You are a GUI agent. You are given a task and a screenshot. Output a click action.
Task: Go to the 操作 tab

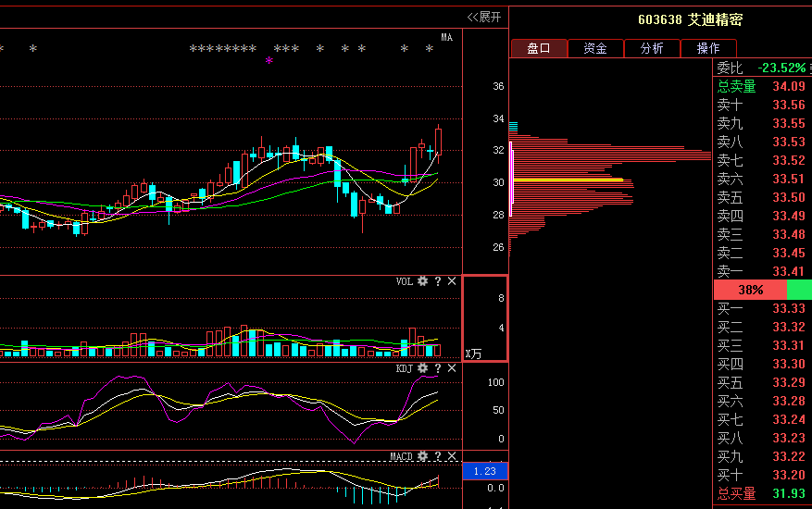click(x=708, y=49)
